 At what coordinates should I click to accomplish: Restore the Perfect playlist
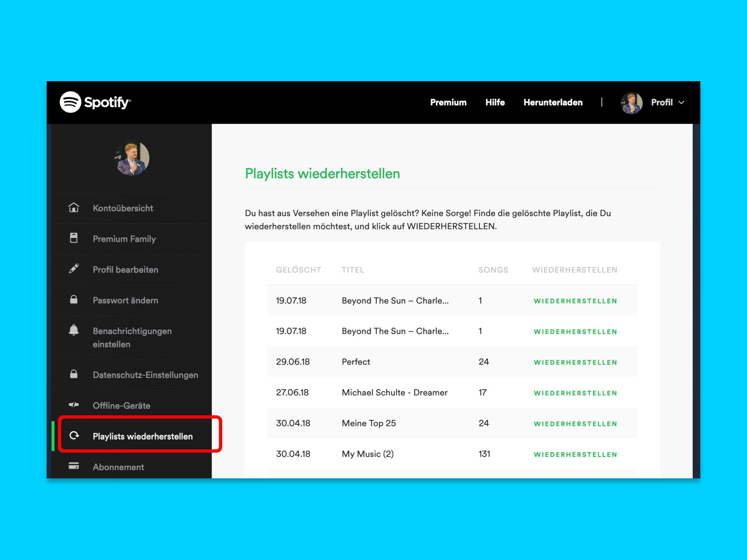coord(575,363)
